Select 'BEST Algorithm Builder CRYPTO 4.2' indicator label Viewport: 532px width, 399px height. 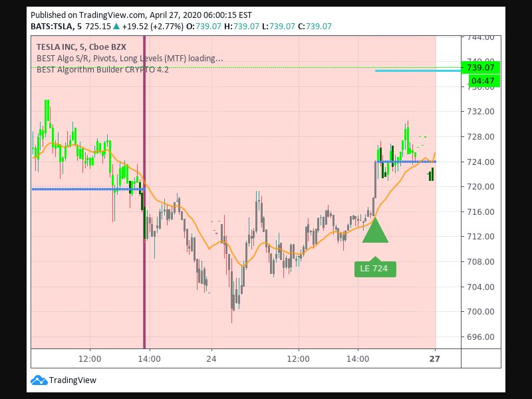[102, 70]
